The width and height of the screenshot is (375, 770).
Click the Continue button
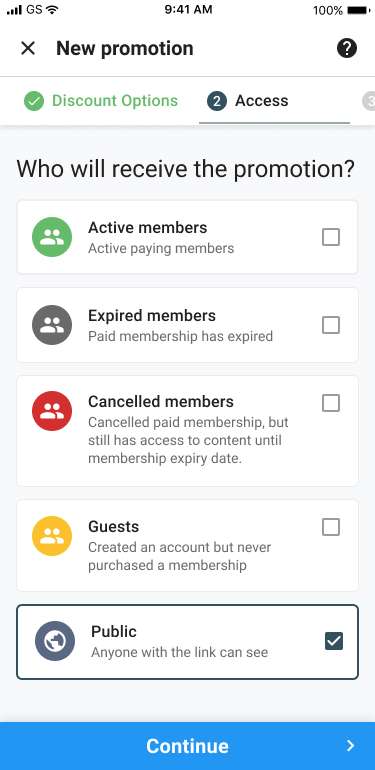tap(188, 746)
